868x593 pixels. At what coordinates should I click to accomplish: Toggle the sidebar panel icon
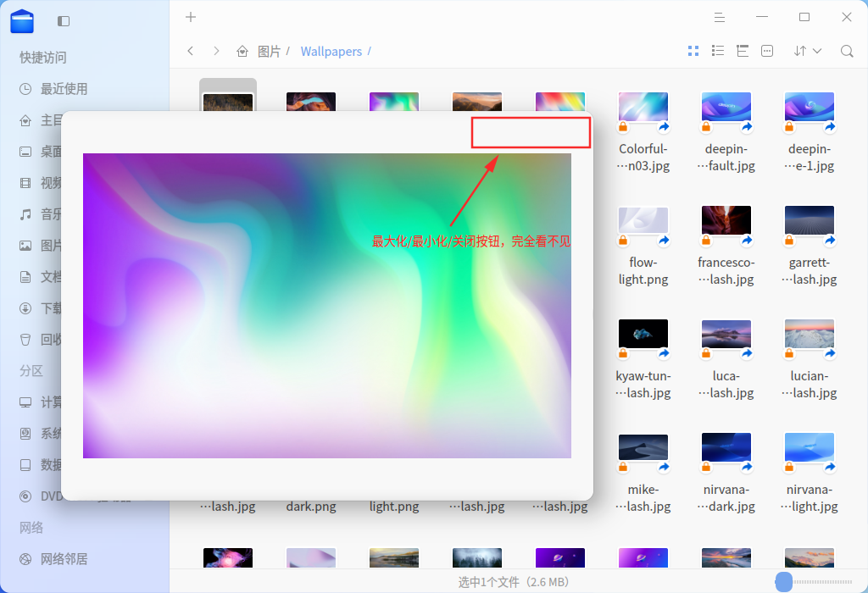point(64,21)
